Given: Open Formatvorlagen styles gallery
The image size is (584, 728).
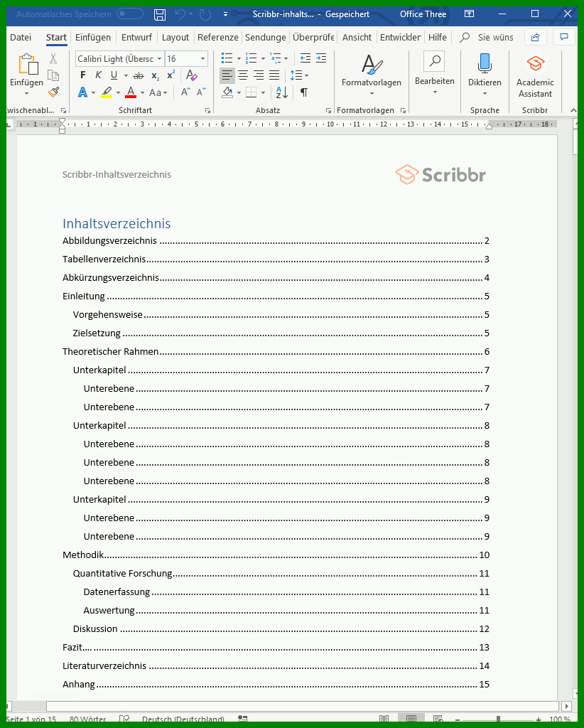Looking at the screenshot, I should [371, 75].
